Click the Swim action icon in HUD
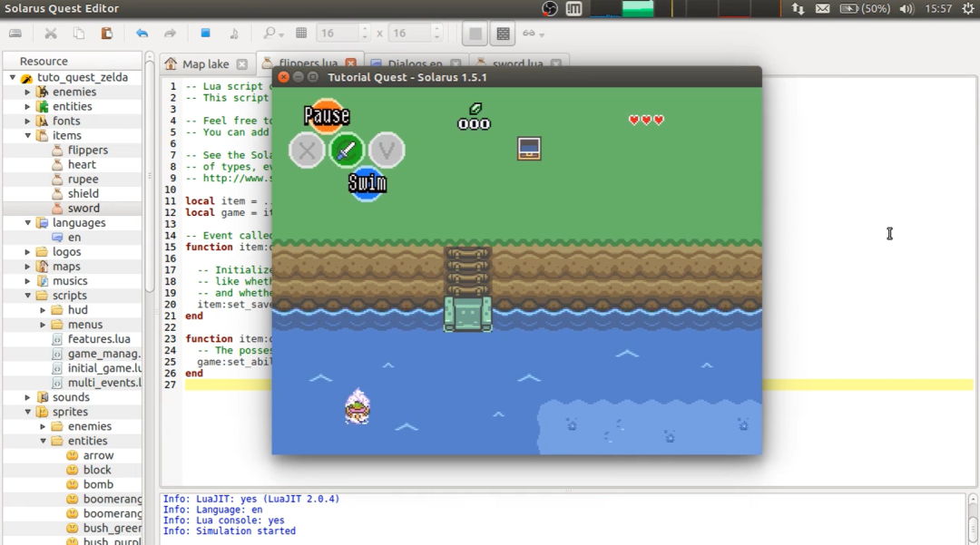Screen dimensions: 980x545 [x=367, y=185]
